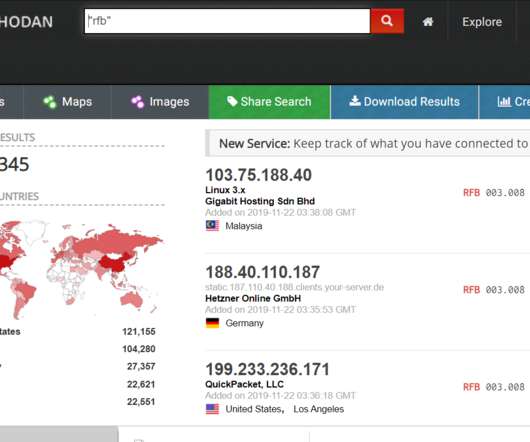This screenshot has height=442, width=530.
Task: Click the count 22,621
Action: (141, 384)
